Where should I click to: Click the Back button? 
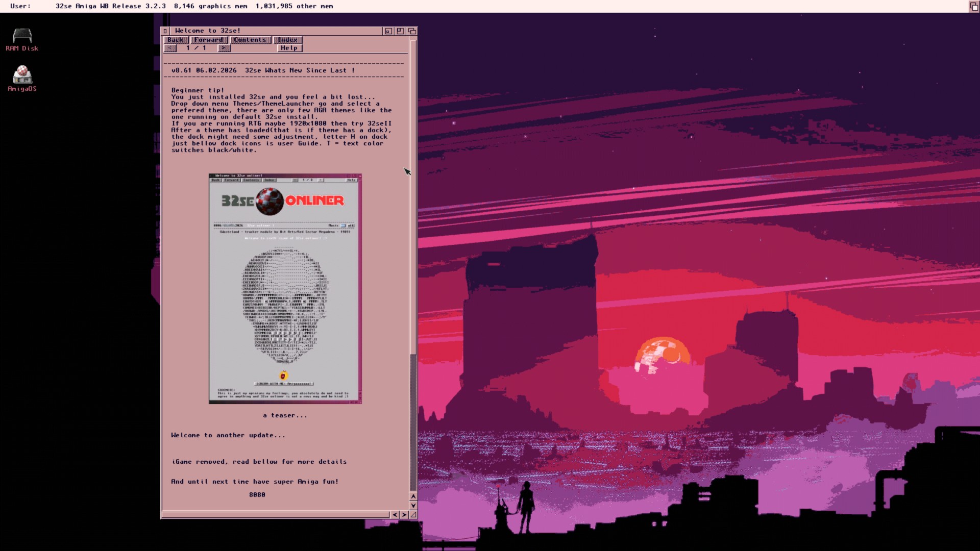click(x=176, y=40)
